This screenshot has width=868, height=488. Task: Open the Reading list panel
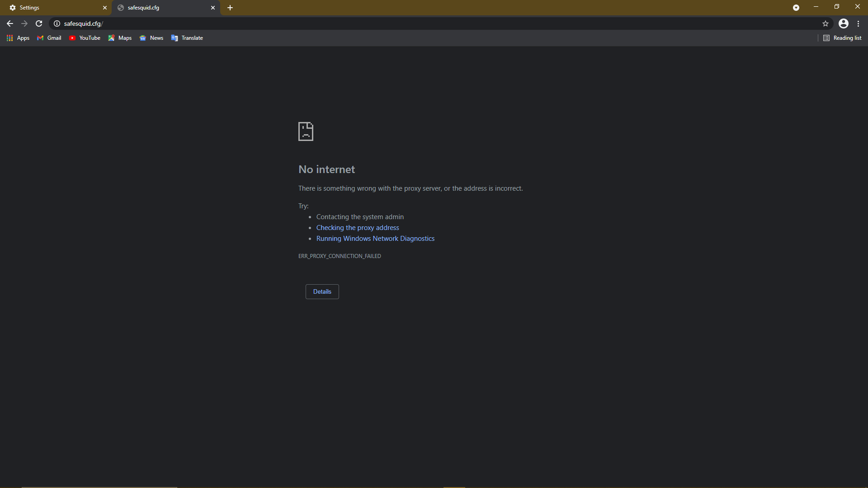842,38
